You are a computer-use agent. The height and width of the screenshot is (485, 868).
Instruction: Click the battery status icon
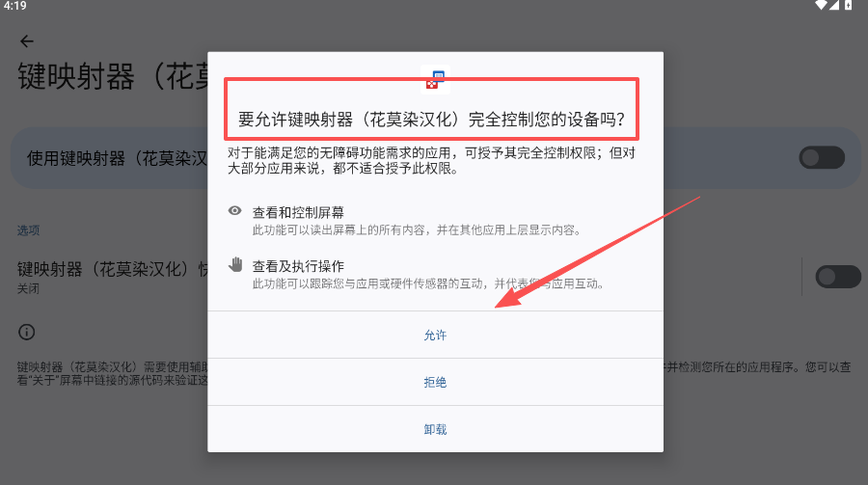[848, 6]
